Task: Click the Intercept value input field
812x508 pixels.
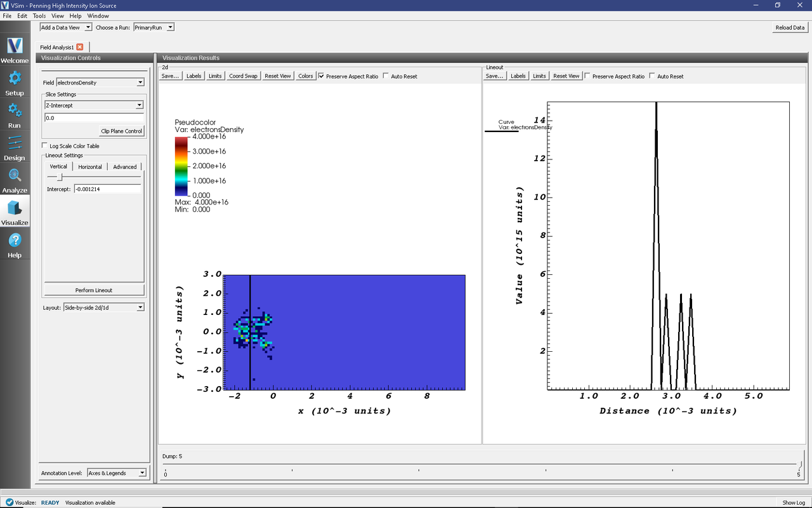Action: point(107,189)
